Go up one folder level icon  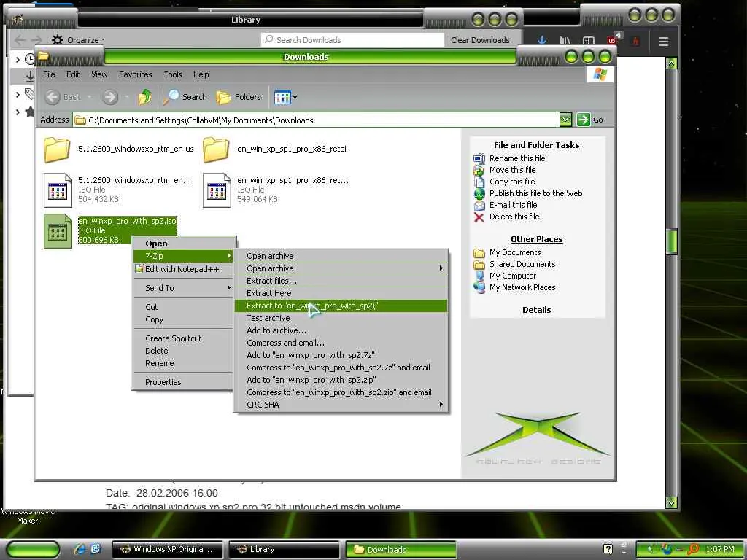145,97
